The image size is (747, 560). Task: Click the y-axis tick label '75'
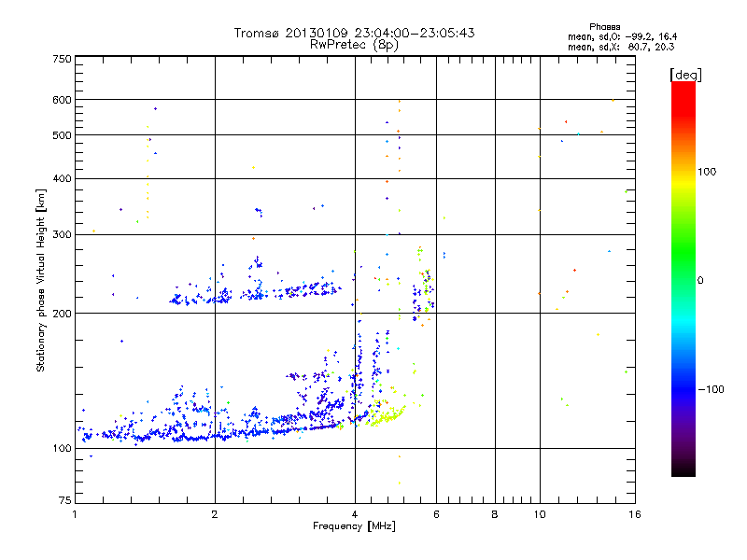tap(65, 500)
